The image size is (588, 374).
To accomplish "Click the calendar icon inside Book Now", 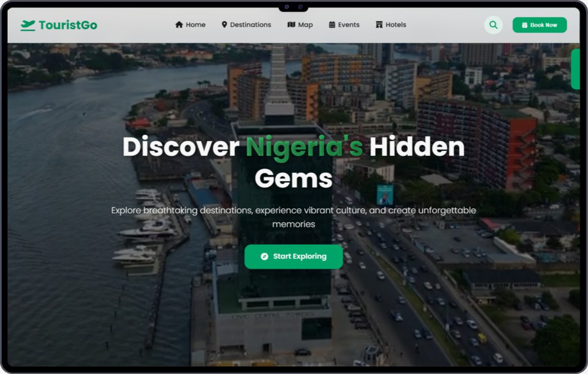I will point(524,25).
